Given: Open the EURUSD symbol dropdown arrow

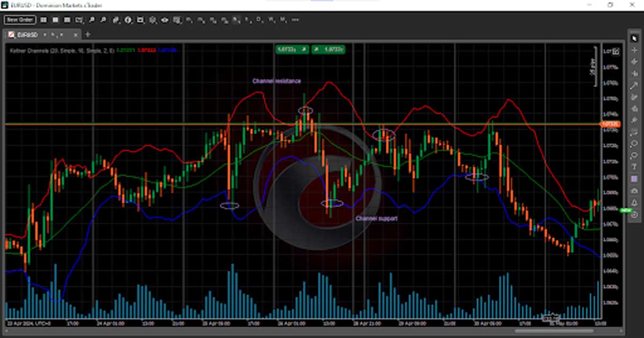Looking at the screenshot, I should tap(45, 34).
